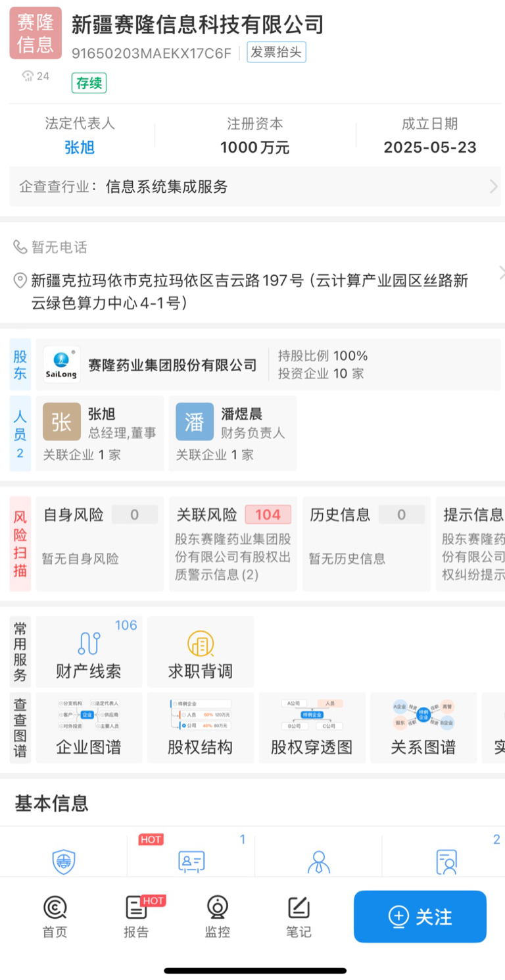
Task: Open the 提示信息 card
Action: 471,544
